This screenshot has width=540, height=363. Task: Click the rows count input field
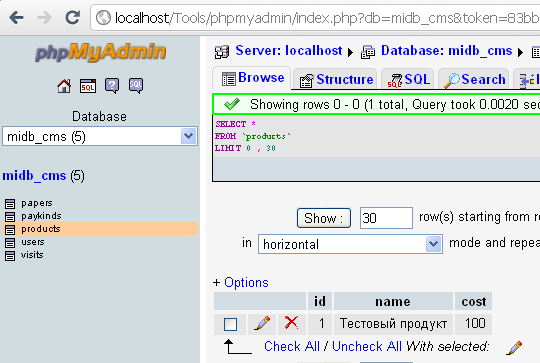[x=386, y=218]
